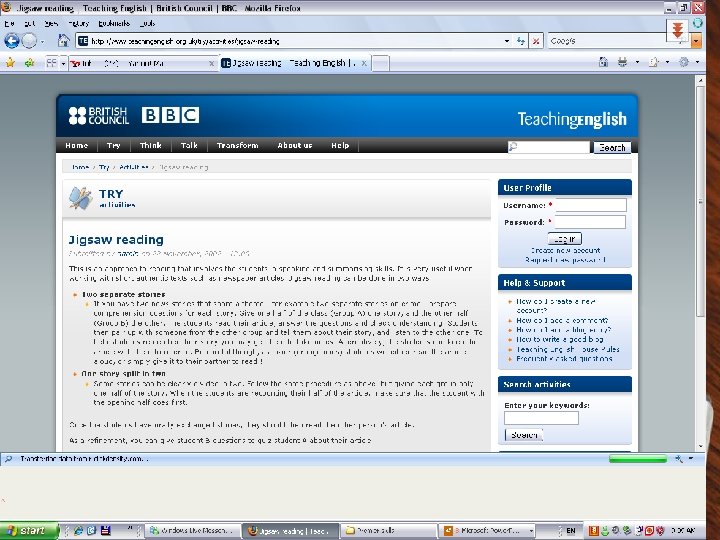This screenshot has width=720, height=540.
Task: Open the address bar history dropdown
Action: [507, 41]
